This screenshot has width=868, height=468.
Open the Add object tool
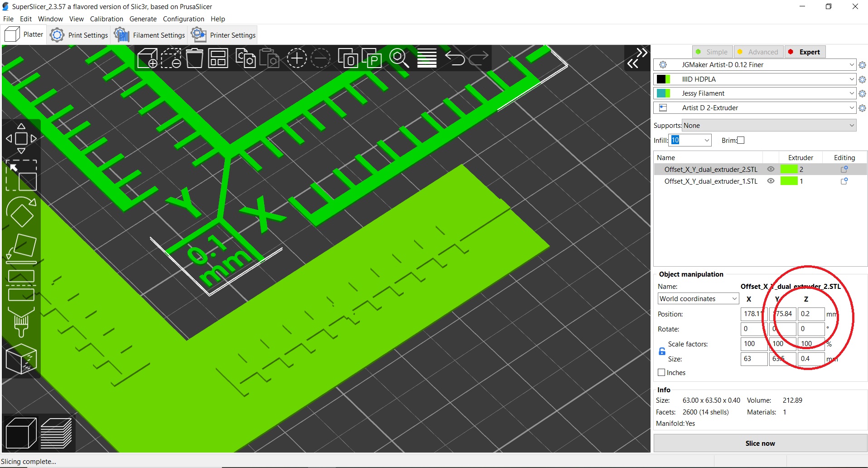[147, 58]
